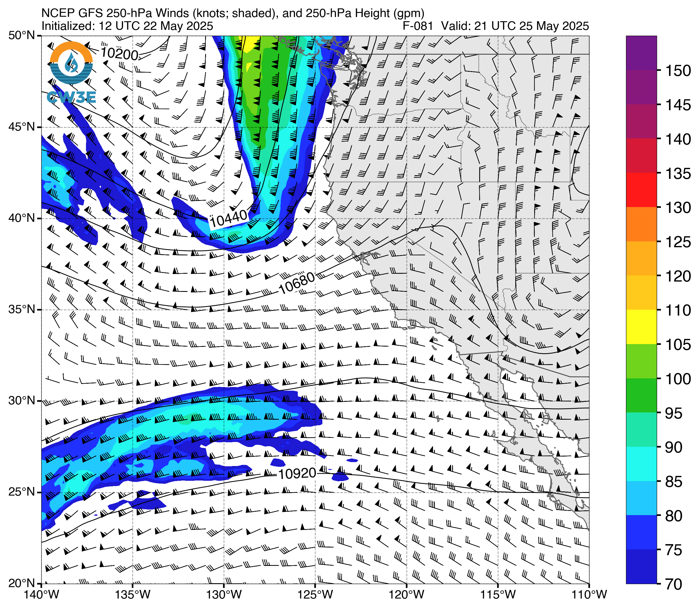The height and width of the screenshot is (615, 700).
Task: Click the purple top colorbar segment above 150
Action: click(x=641, y=53)
